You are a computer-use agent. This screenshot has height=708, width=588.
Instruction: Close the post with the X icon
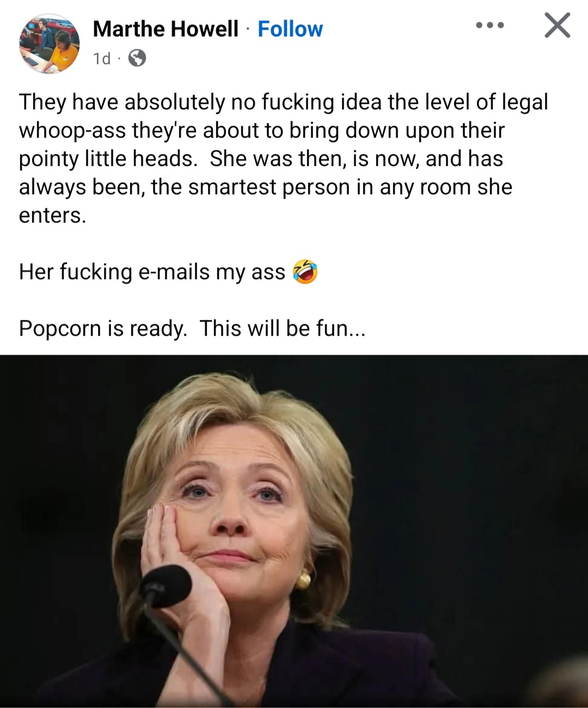coord(558,25)
